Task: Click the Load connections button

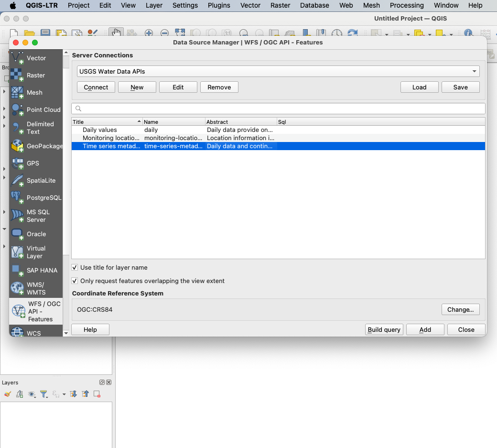Action: (420, 87)
